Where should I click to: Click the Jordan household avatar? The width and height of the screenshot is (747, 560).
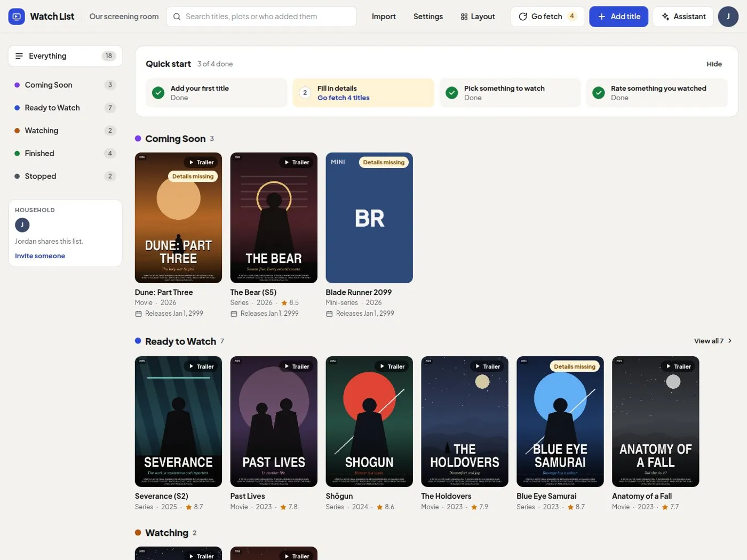22,225
